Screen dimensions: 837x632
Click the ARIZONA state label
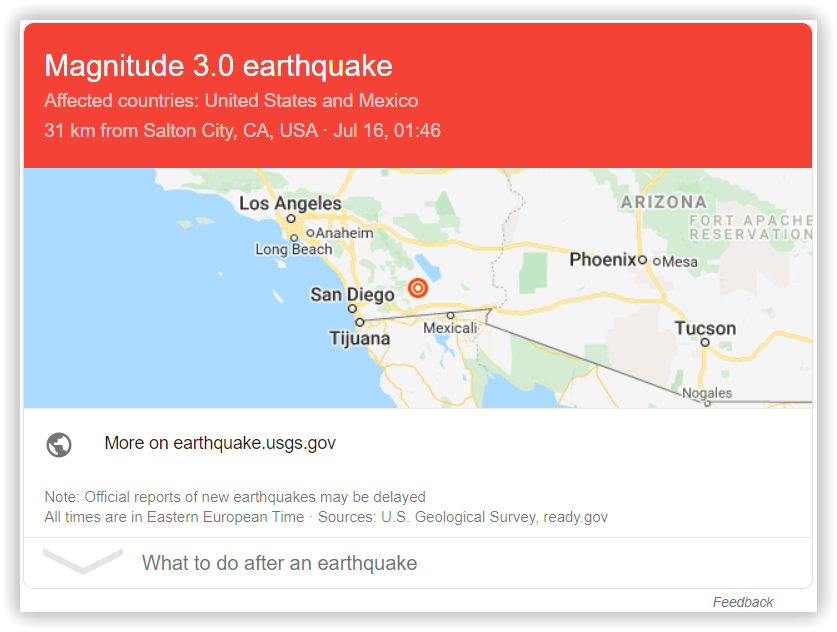point(664,202)
